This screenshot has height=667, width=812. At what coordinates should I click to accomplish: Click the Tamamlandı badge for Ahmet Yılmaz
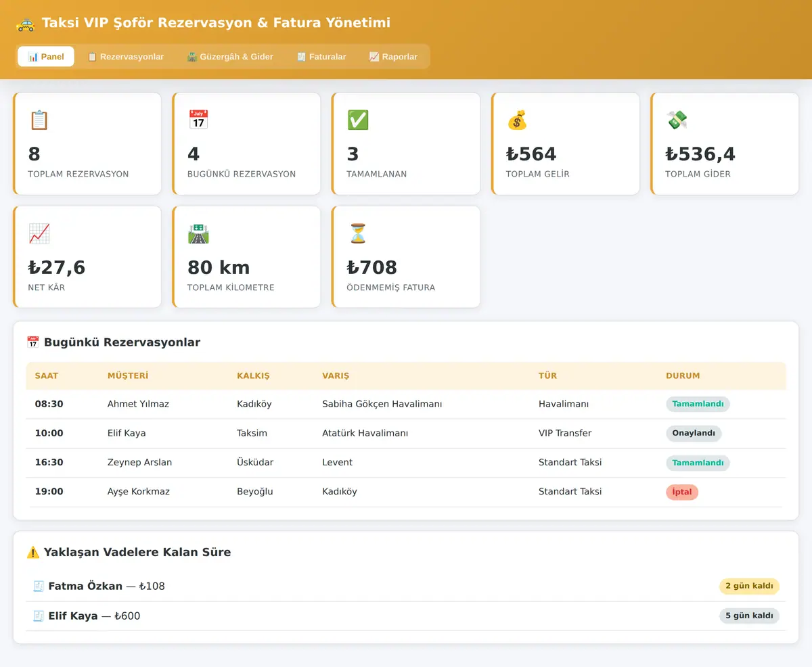[x=698, y=404]
